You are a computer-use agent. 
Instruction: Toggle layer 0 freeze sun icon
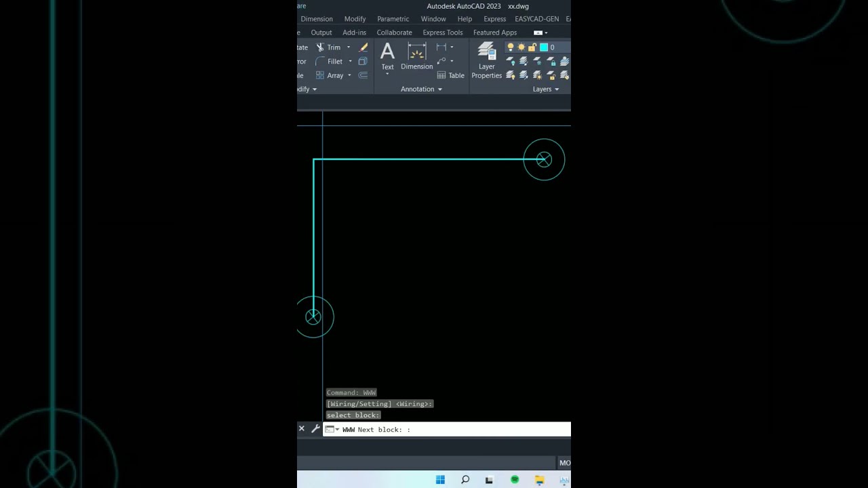tap(521, 47)
